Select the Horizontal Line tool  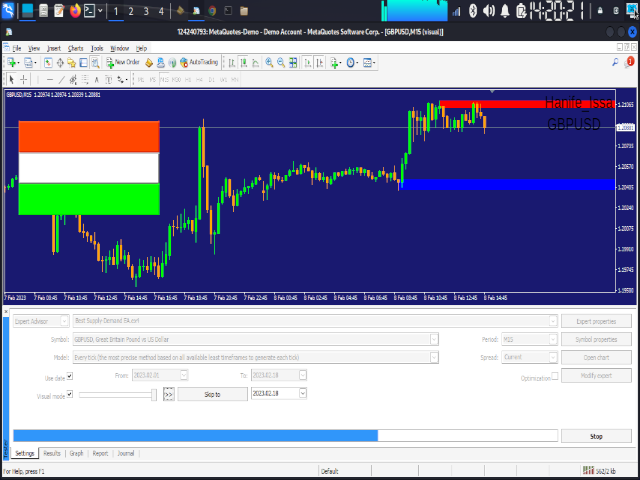click(x=50, y=79)
